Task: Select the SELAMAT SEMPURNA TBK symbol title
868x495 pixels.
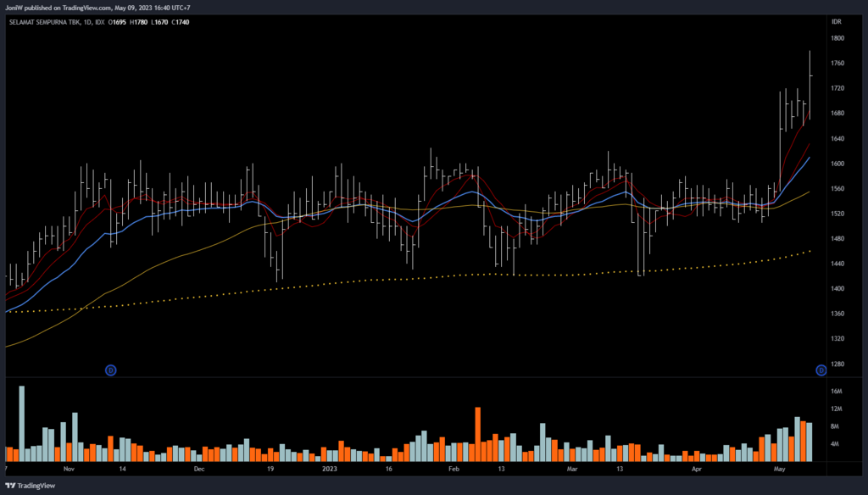Action: pyautogui.click(x=44, y=22)
